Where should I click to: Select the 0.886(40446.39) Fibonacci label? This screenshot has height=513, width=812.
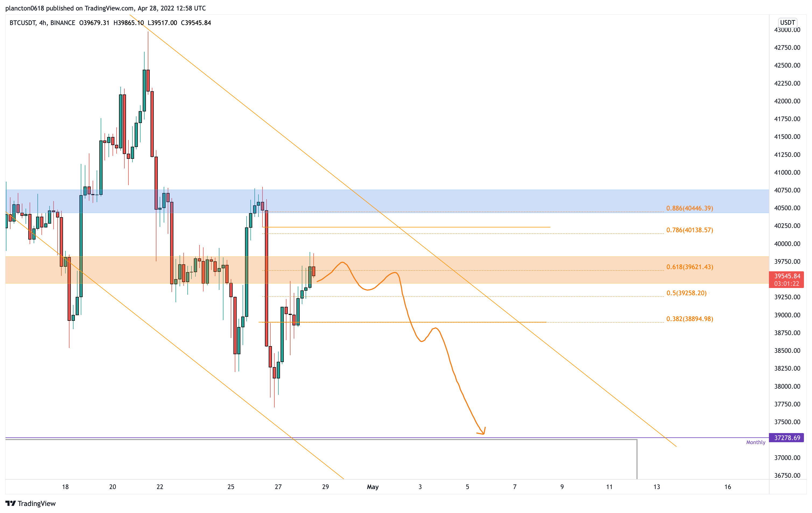pos(689,208)
